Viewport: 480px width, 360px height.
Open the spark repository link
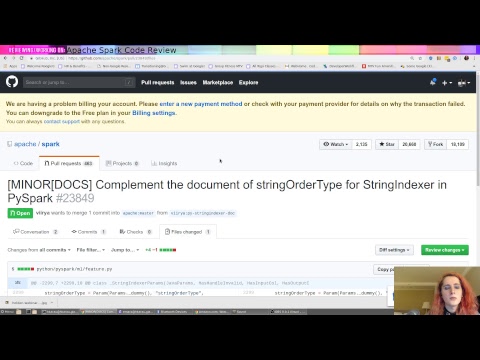click(x=50, y=144)
